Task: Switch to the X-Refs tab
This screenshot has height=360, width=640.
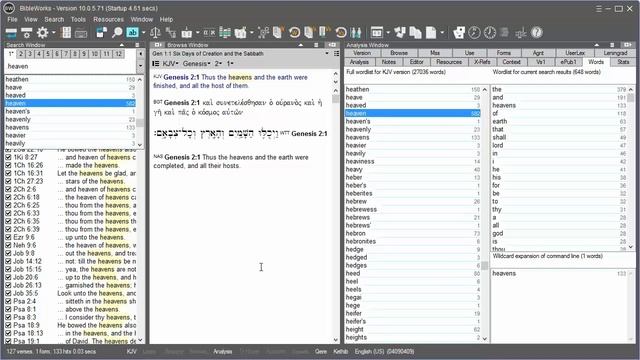Action: click(x=482, y=62)
